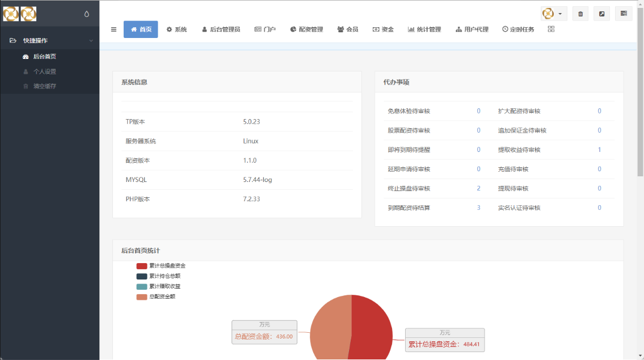644x360 pixels.
Task: Open the 门户 menu
Action: point(265,29)
